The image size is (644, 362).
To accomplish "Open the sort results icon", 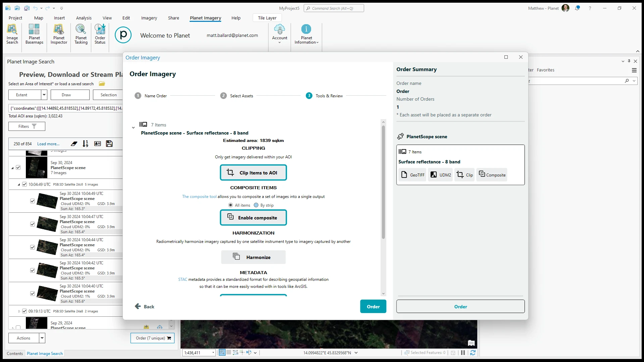I will (x=86, y=144).
